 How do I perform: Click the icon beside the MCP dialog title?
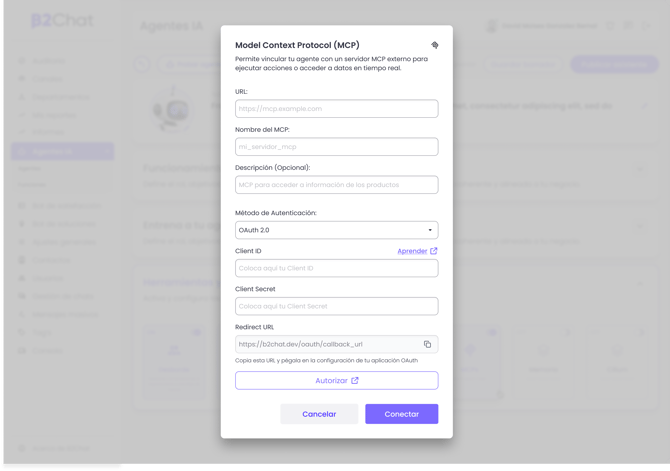tap(434, 45)
